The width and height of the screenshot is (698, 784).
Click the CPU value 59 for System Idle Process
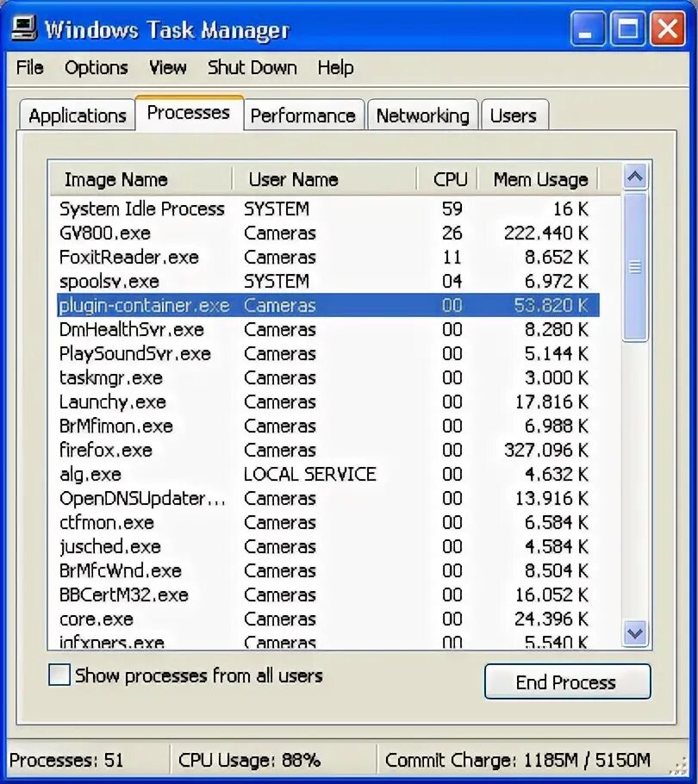pos(452,208)
